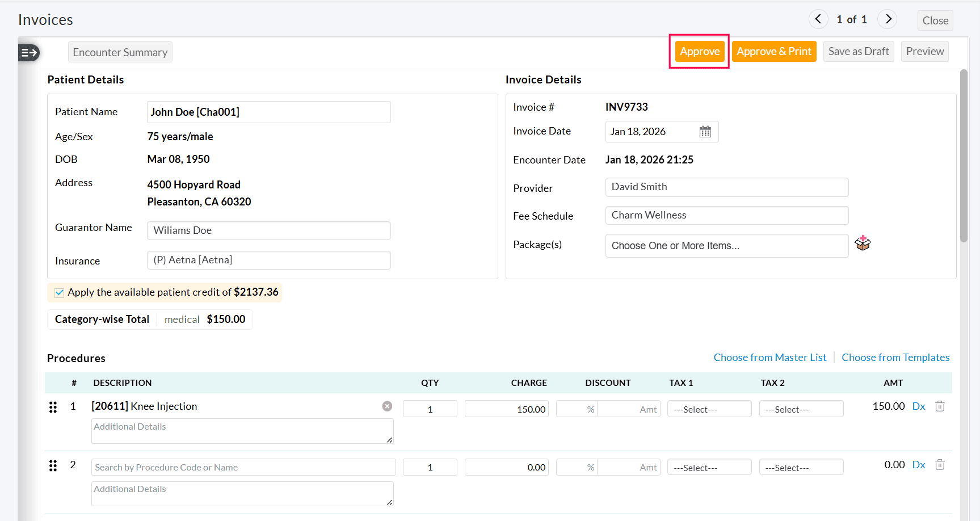This screenshot has height=521, width=980.
Task: Go to the previous invoice arrow
Action: 818,19
